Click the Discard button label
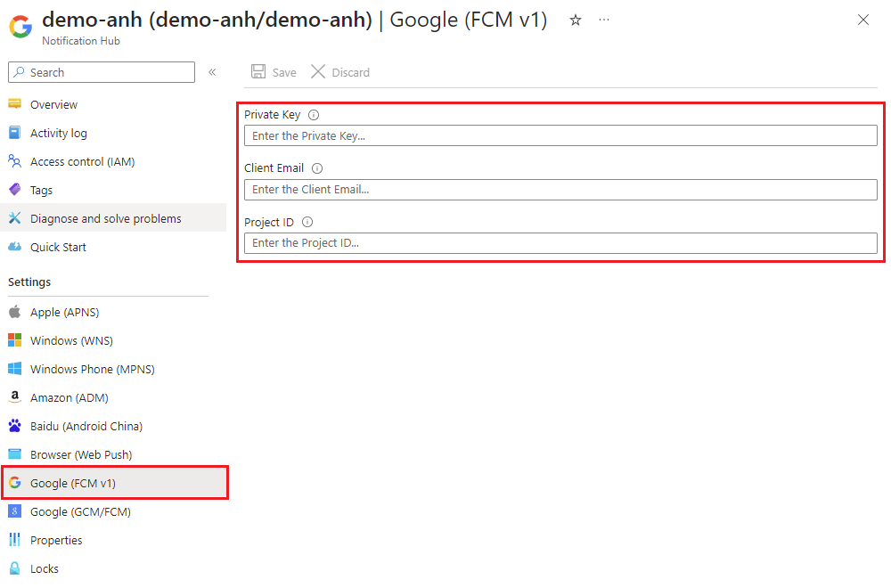This screenshot has width=891, height=588. tap(350, 73)
